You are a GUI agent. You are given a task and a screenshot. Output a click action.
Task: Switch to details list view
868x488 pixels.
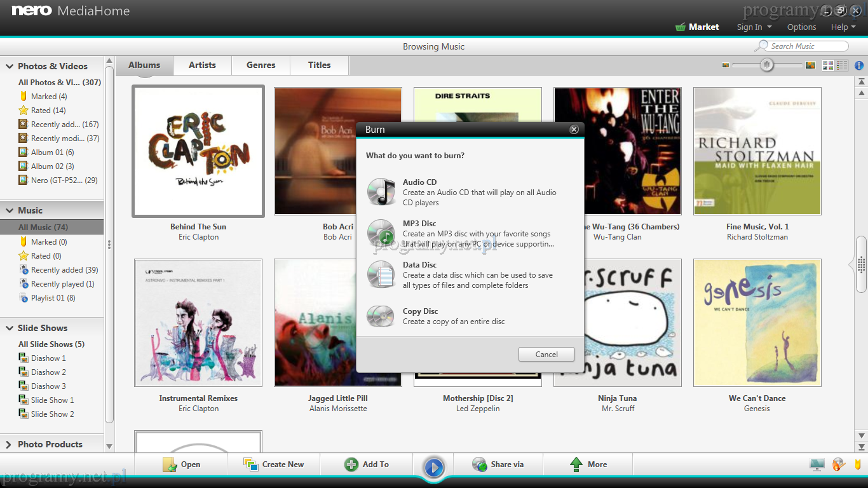pos(842,65)
